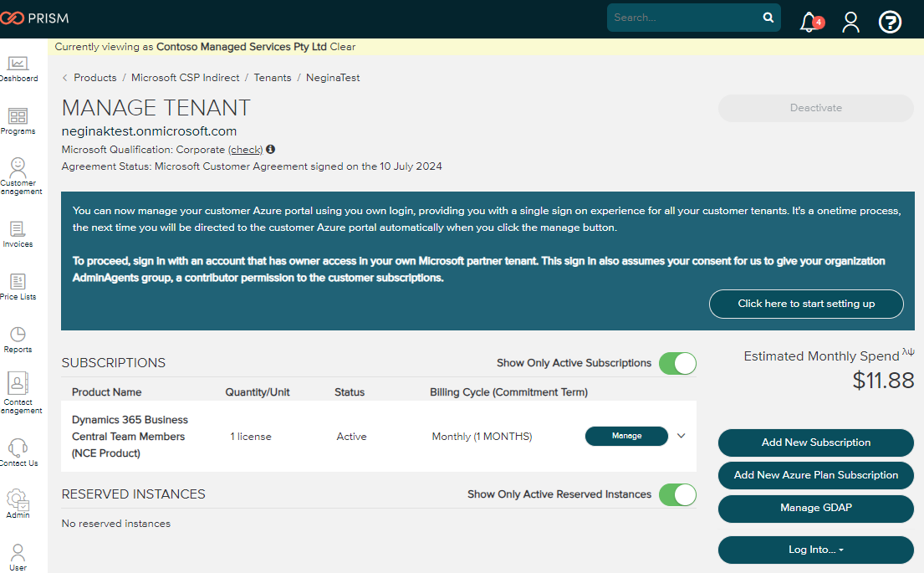Viewport: 924px width, 573px height.
Task: Go to Tenants breadcrumb
Action: click(x=273, y=78)
